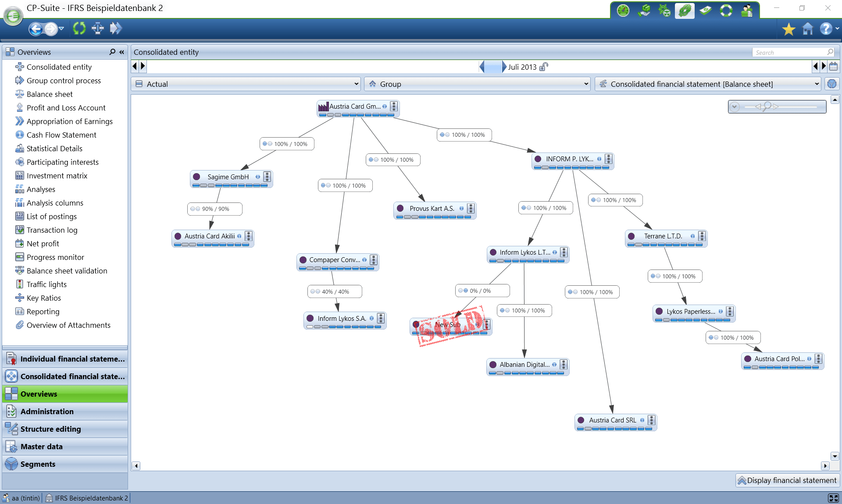842x504 pixels.
Task: Click Display financial statement button
Action: [787, 480]
